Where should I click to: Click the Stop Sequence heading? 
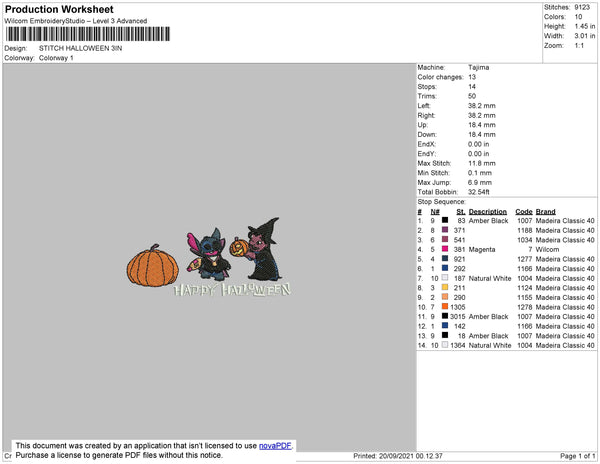coord(442,202)
